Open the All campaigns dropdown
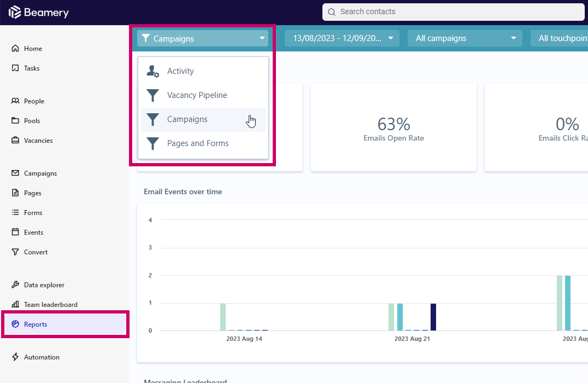The height and width of the screenshot is (383, 588). pos(465,38)
